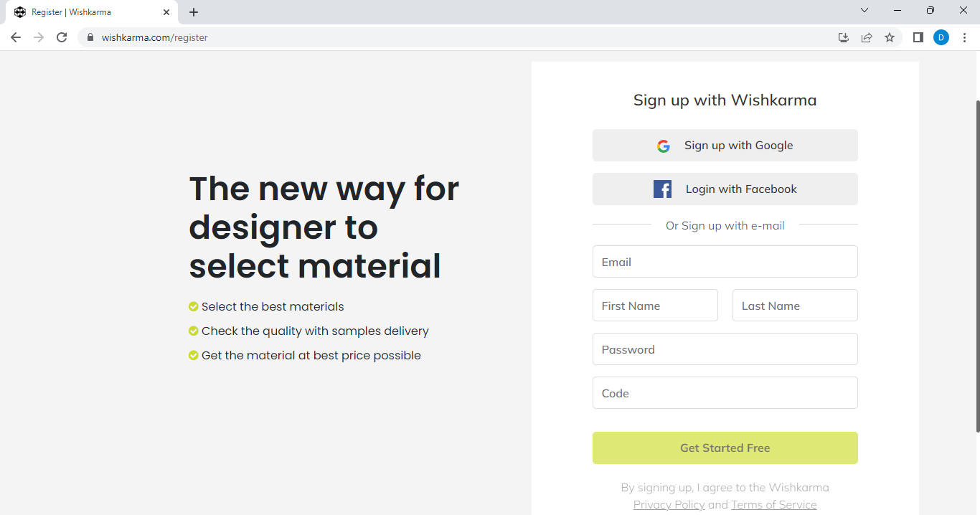Open the Chrome three-dot menu
This screenshot has height=515, width=980.
tap(963, 37)
